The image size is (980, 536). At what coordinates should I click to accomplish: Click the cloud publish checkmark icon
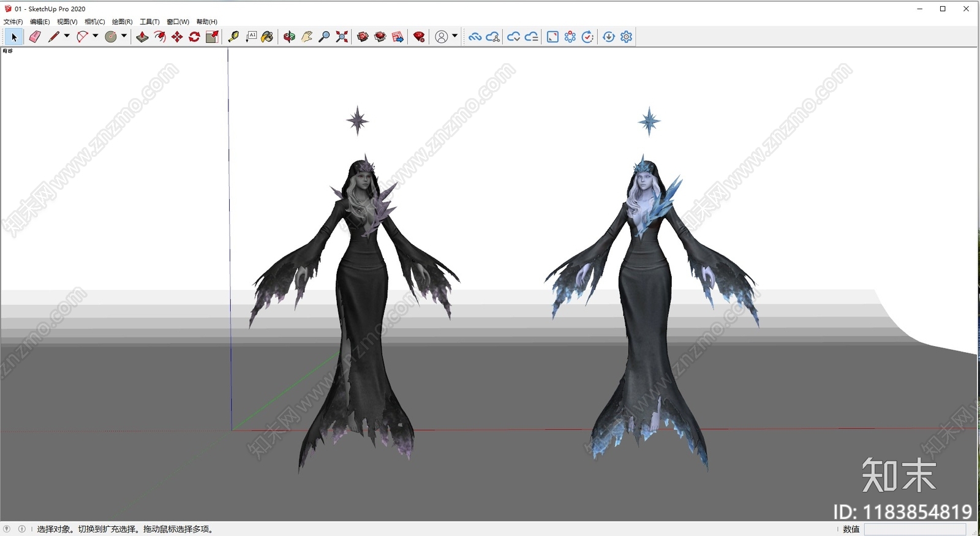(x=513, y=37)
